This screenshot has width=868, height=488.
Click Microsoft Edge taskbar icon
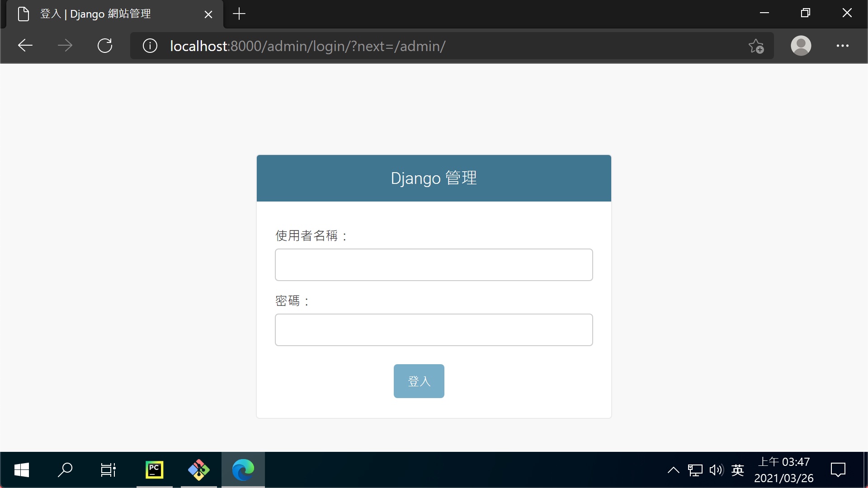coord(243,470)
